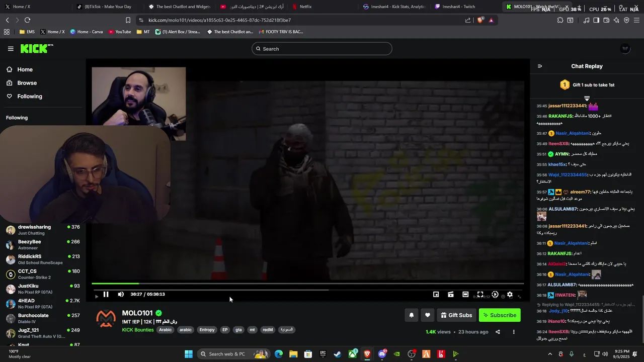The width and height of the screenshot is (644, 362).
Task: Open the YouTube bookmark
Action: (120, 32)
